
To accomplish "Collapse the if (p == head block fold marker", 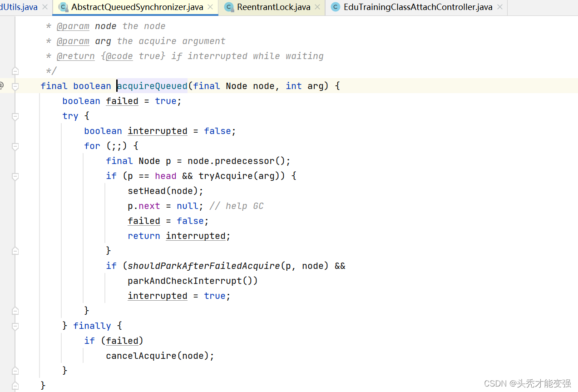I will coord(15,176).
